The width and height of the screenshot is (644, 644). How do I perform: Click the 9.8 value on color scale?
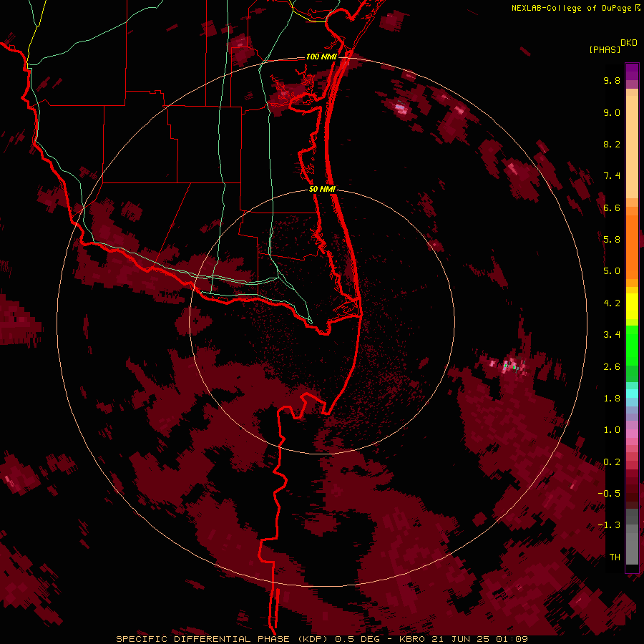pyautogui.click(x=612, y=80)
